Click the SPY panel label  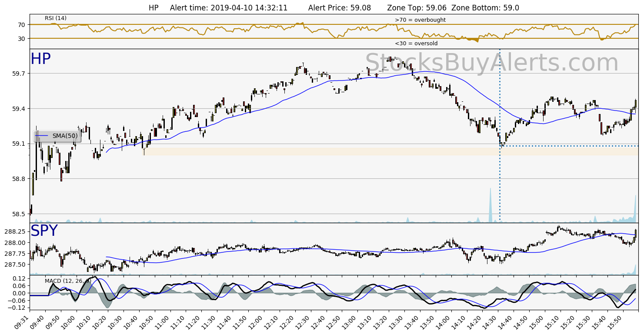(44, 231)
